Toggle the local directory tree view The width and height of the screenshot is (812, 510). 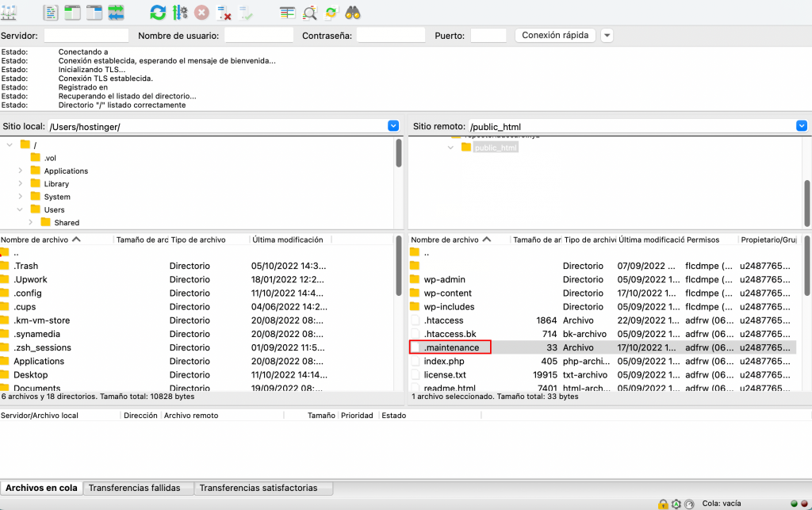click(x=72, y=12)
